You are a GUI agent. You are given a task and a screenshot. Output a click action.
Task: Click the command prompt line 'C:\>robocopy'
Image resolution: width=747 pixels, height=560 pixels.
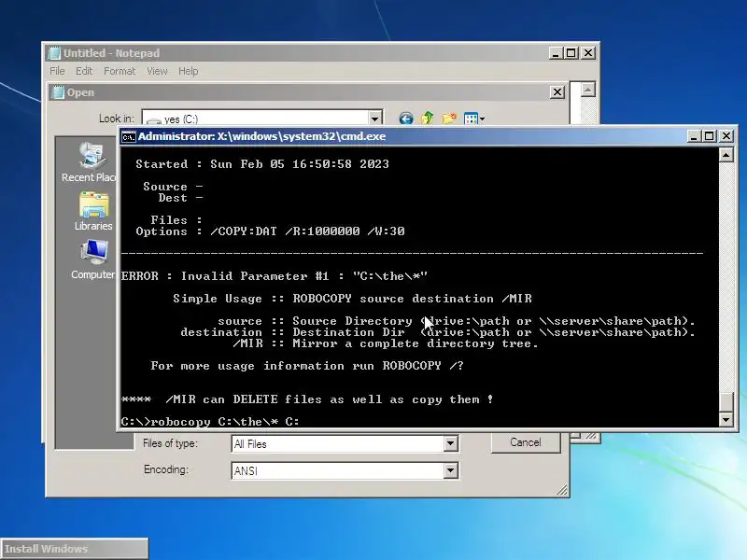[209, 422]
